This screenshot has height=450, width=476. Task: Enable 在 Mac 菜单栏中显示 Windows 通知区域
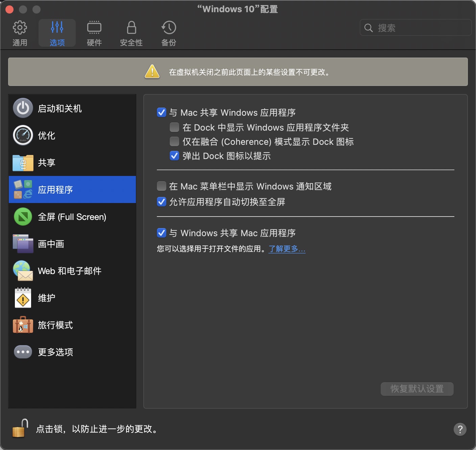click(162, 186)
